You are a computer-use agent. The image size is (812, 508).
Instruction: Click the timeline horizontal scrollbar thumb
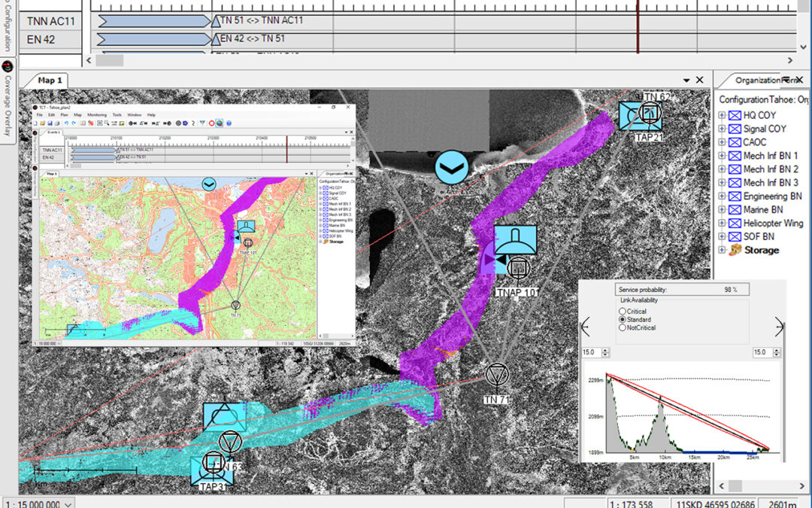coord(110,60)
